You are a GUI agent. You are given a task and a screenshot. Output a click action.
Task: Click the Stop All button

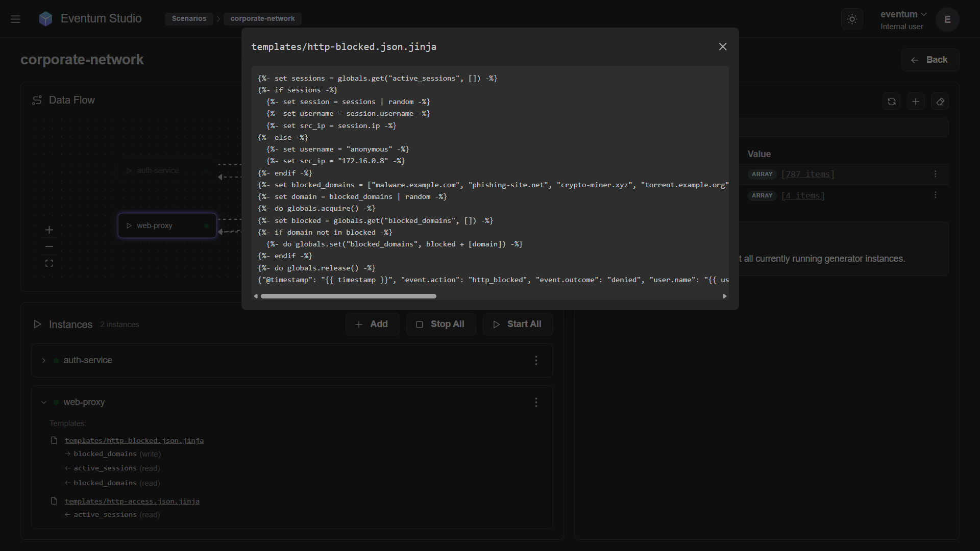pos(441,324)
